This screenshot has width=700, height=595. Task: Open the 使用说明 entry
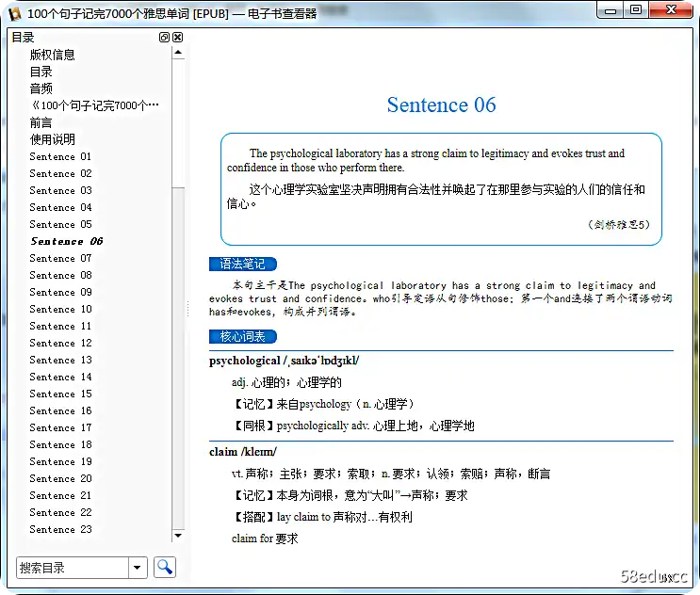tap(52, 139)
